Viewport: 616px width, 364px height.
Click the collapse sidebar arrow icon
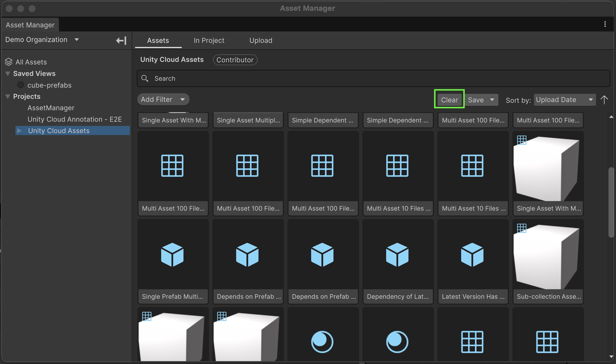(121, 40)
